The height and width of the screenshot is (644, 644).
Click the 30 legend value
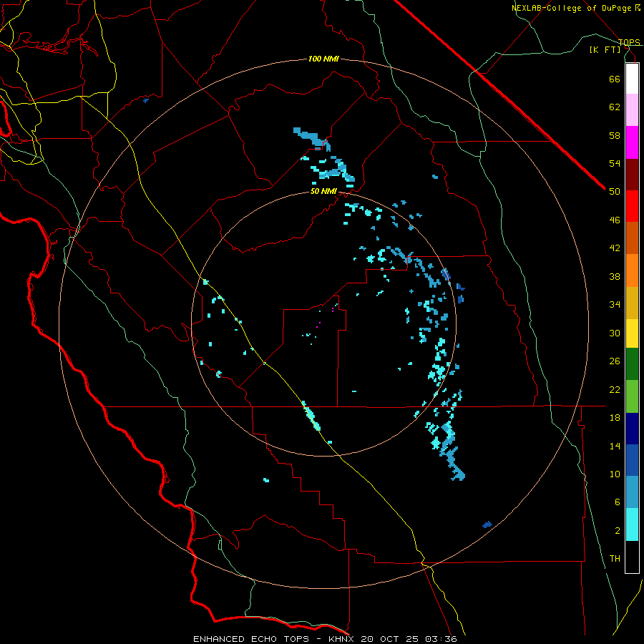click(615, 333)
